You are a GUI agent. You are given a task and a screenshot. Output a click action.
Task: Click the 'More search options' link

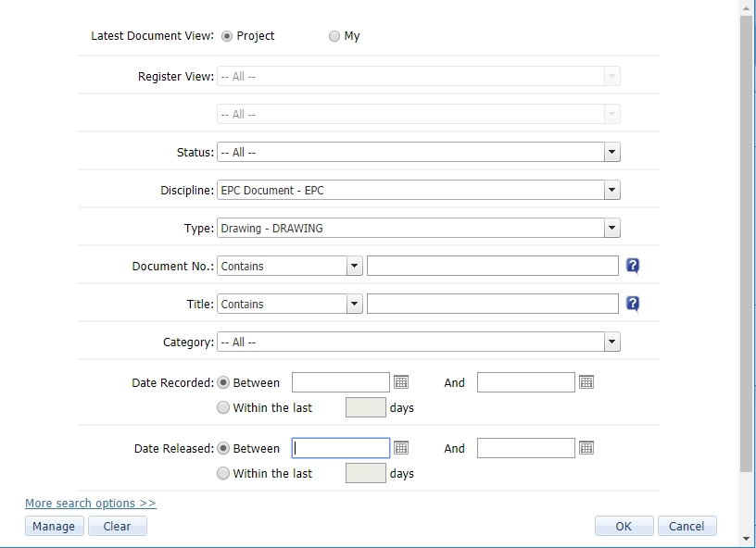[90, 503]
